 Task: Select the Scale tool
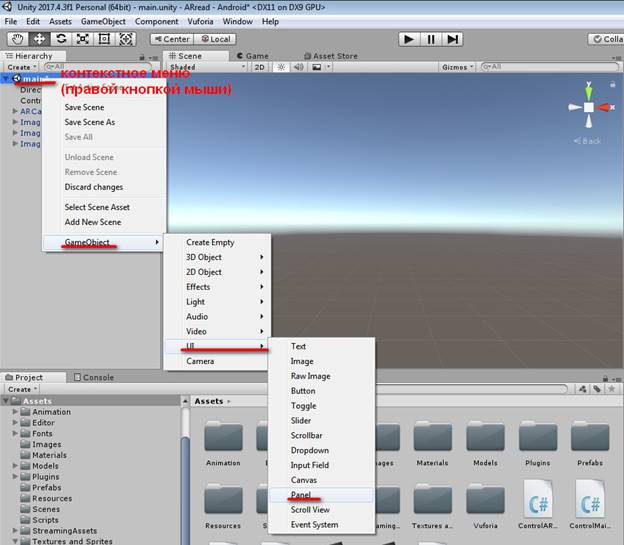[x=82, y=39]
